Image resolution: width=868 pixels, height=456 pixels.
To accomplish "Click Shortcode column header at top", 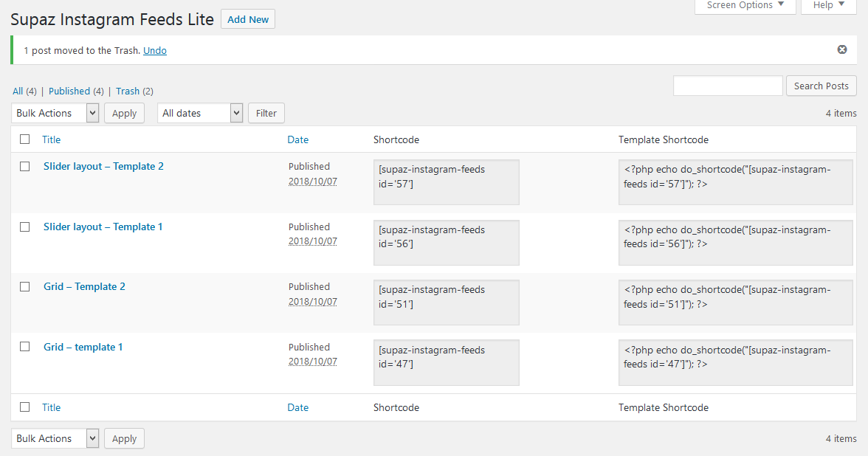I will (396, 140).
